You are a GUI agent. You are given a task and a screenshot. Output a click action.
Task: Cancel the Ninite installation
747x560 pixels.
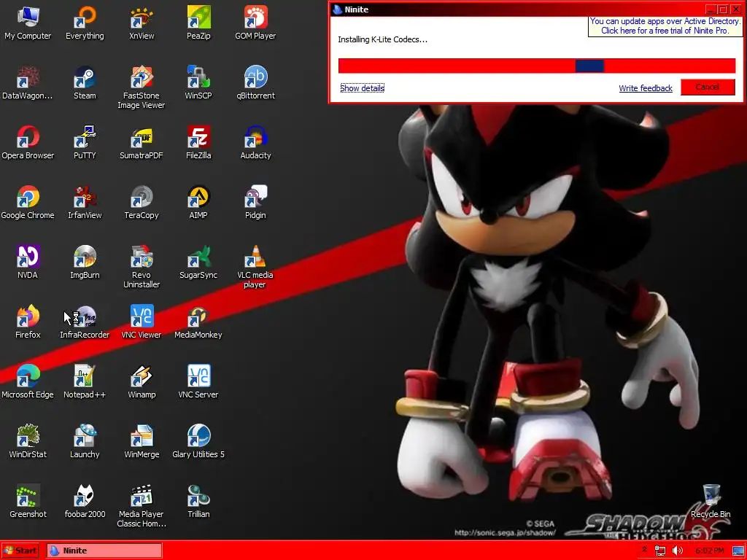(x=708, y=87)
